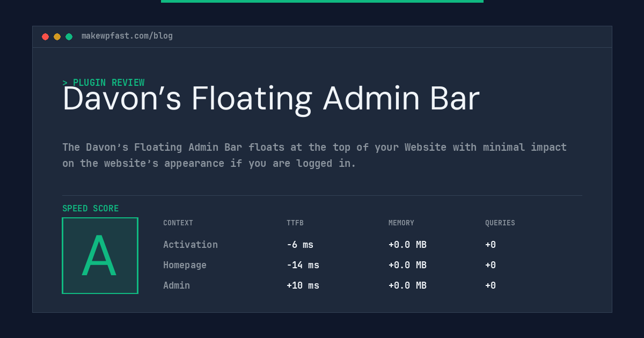
Task: Select the Admin row label
Action: tap(177, 285)
